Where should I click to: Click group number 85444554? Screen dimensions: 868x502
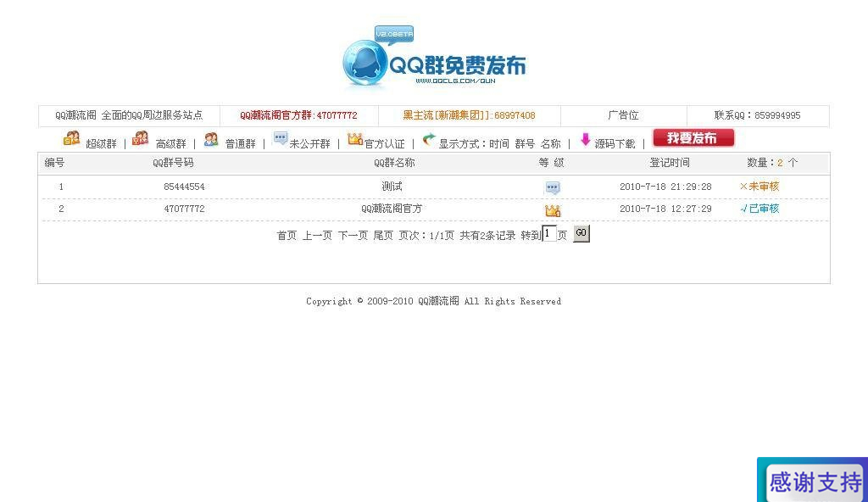pos(184,187)
